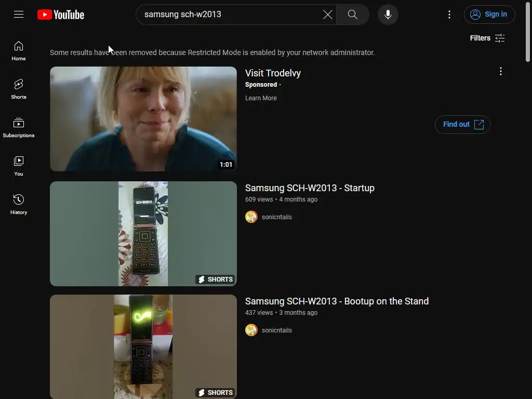
Task: Click the Sponsored label
Action: coord(261,85)
